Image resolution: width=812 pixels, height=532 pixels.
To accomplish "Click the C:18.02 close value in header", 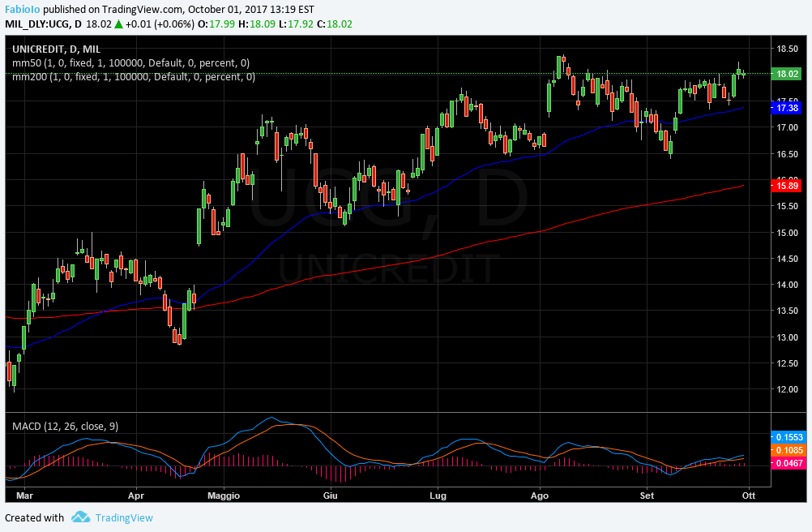I will click(x=334, y=24).
